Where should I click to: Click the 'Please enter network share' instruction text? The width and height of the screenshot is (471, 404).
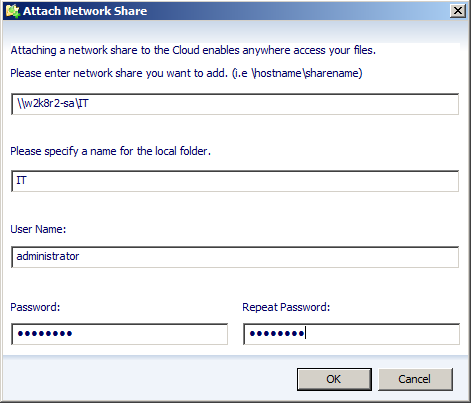tap(186, 73)
